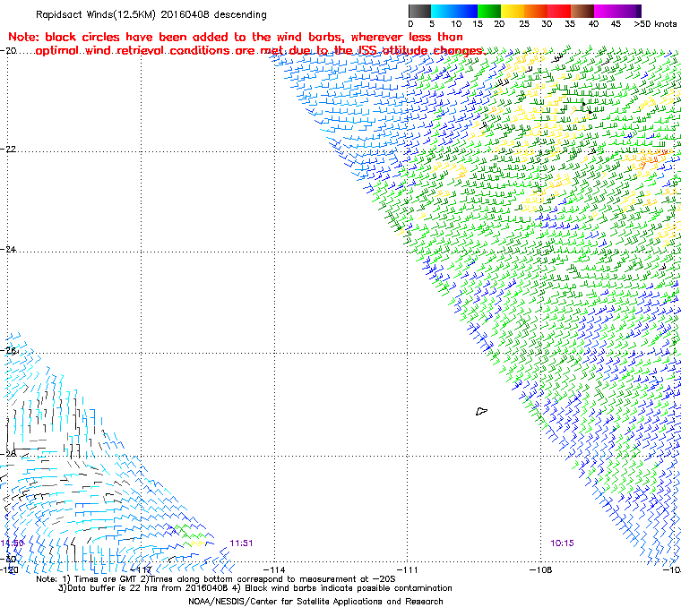Click the '-108' longitude axis label
Screen dimensions: 681x616
[540, 569]
